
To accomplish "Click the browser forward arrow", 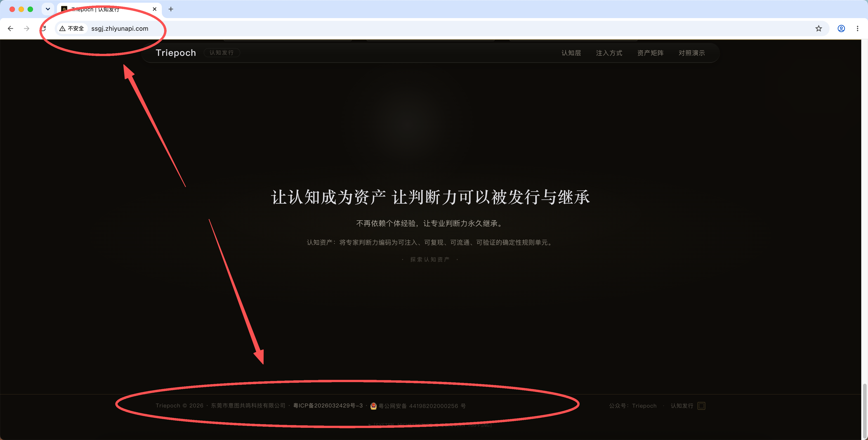I will [27, 29].
